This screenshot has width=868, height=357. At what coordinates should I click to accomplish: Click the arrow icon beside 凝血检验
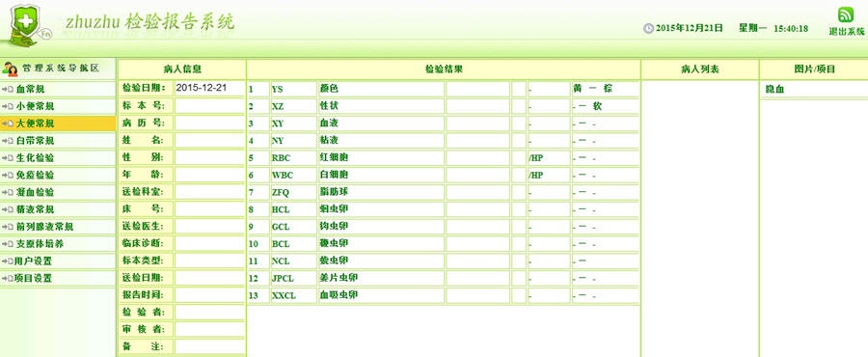7,193
